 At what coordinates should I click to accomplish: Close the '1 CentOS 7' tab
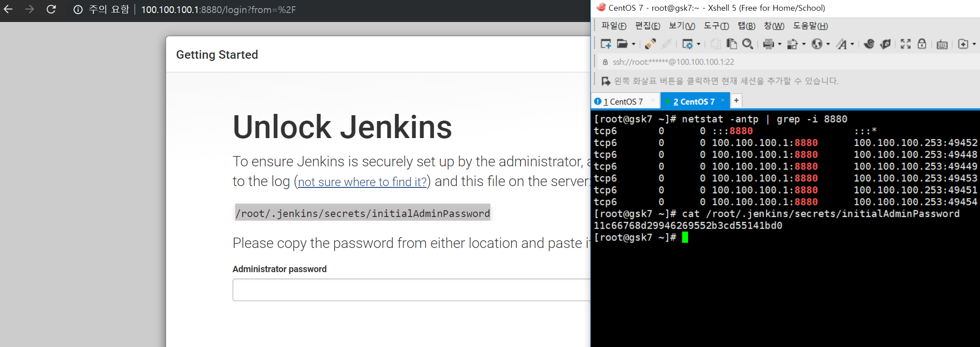pyautogui.click(x=653, y=100)
